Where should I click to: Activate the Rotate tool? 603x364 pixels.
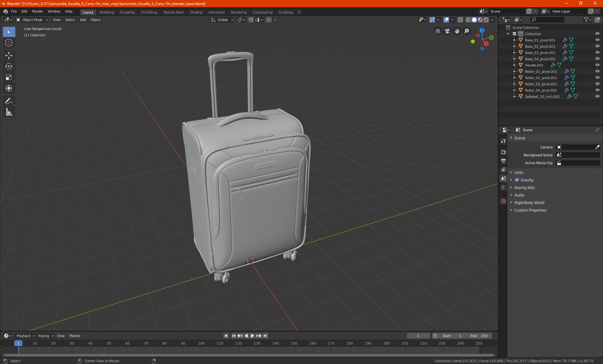9,67
